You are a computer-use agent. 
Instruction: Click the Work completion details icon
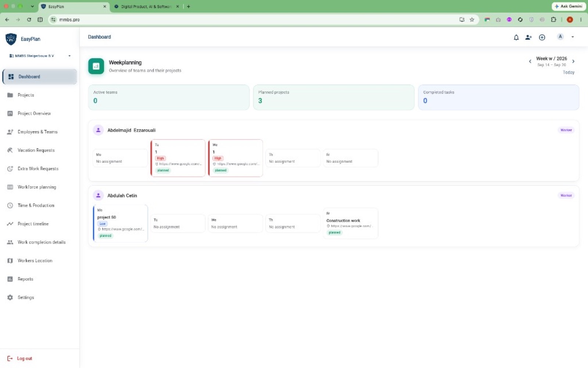tap(10, 242)
